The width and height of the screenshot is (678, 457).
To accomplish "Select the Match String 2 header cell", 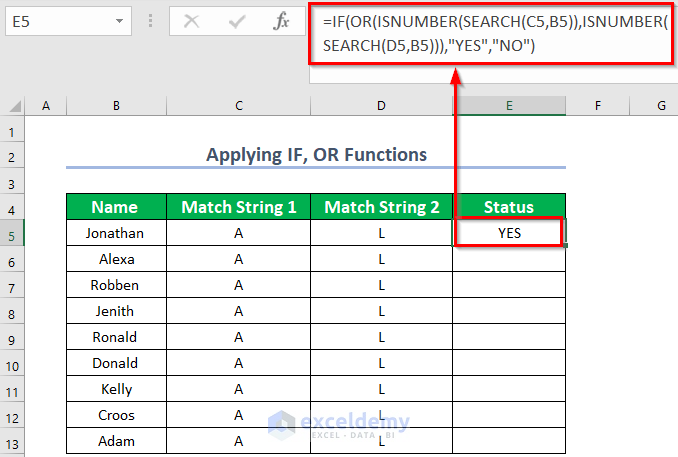I will 381,207.
